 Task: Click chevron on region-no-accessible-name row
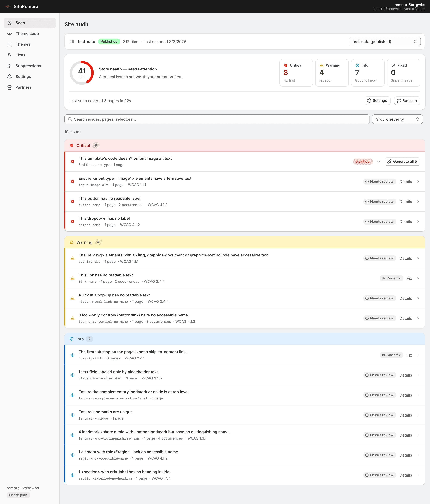tap(418, 455)
